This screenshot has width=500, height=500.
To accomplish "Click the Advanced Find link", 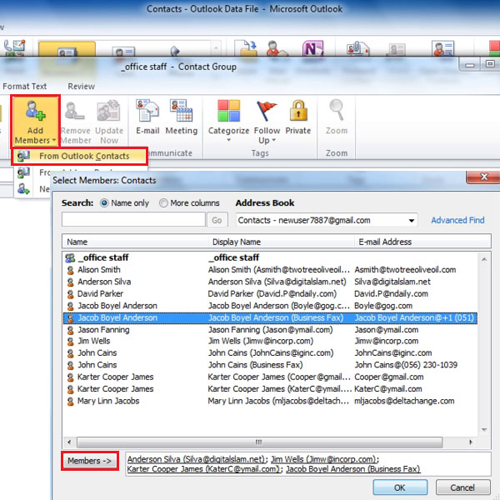I will coord(457,220).
